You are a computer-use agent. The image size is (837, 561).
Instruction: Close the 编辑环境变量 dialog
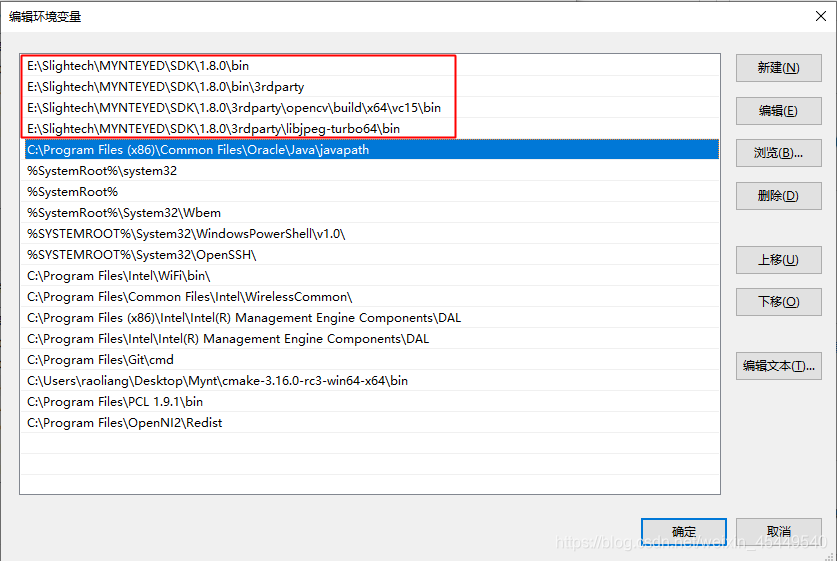point(821,16)
